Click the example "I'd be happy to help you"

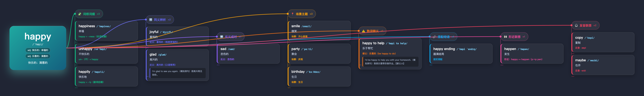point(390,62)
